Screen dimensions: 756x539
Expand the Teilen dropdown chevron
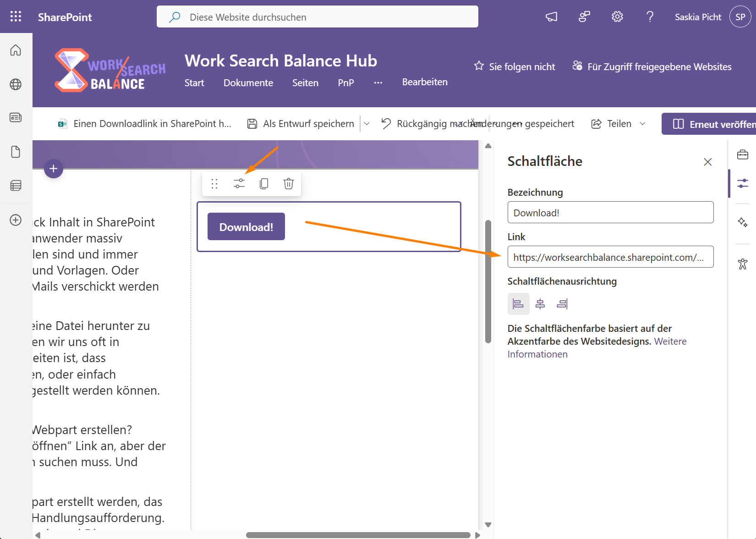[x=642, y=124]
